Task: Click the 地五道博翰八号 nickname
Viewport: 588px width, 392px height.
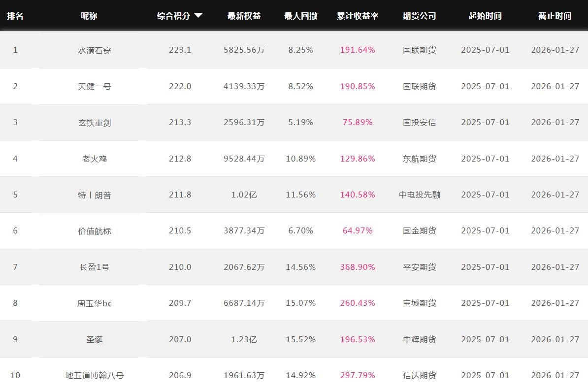Action: pos(95,375)
